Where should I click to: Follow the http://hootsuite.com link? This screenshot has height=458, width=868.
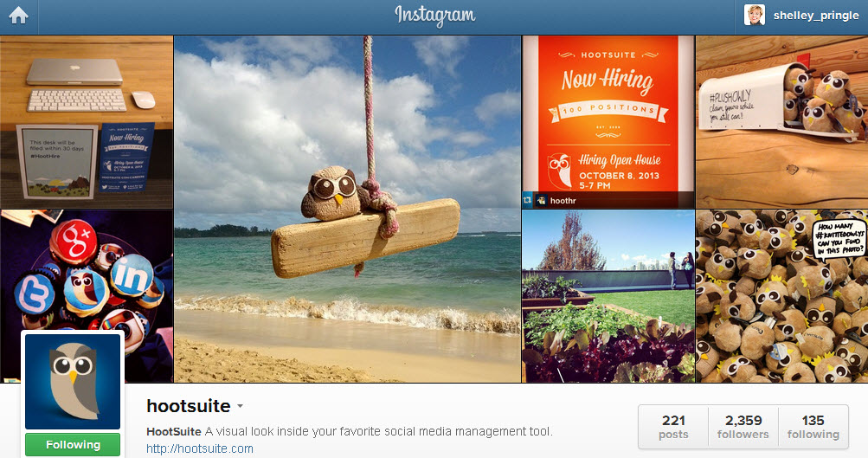(x=199, y=448)
